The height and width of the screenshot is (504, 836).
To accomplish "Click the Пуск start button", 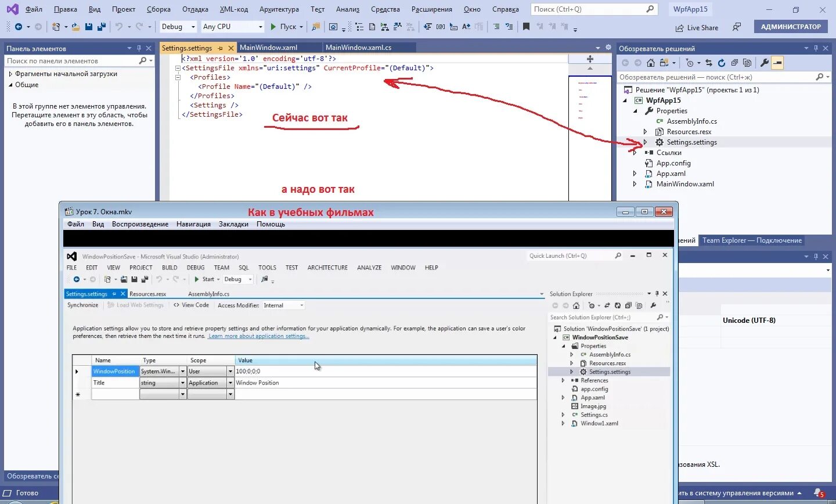I will pos(283,27).
